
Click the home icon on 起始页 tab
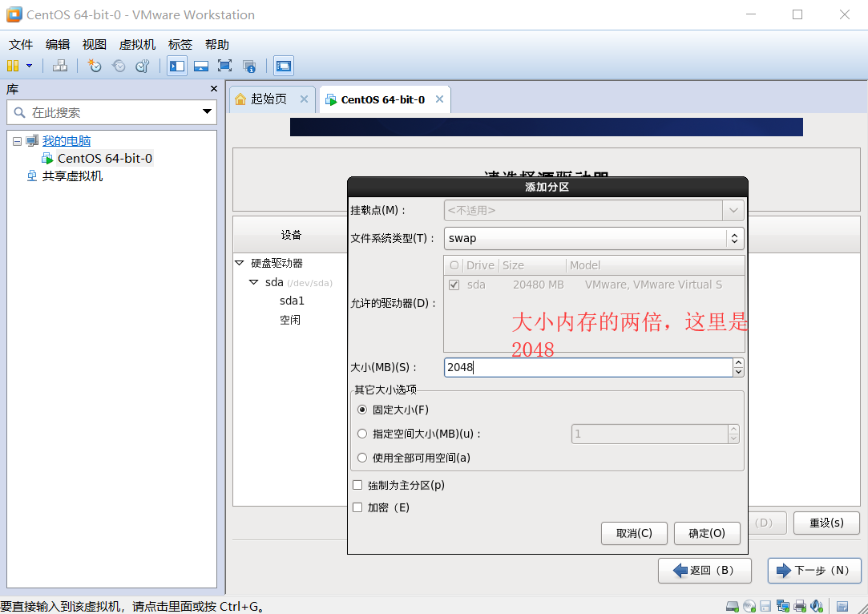click(240, 99)
